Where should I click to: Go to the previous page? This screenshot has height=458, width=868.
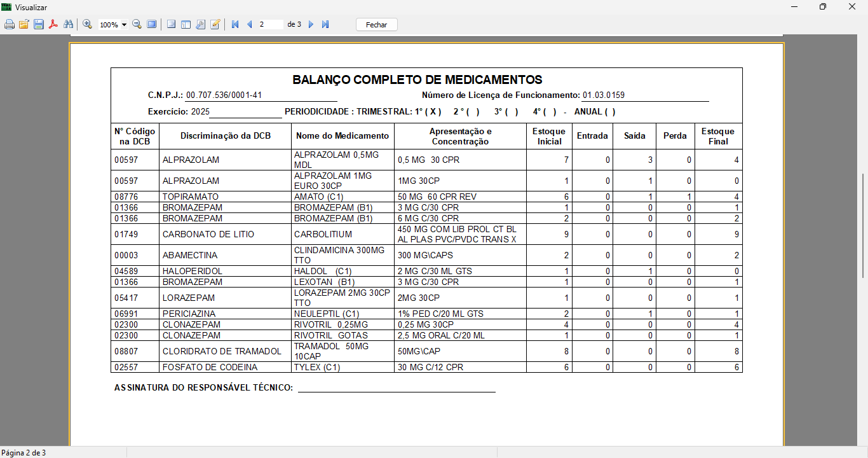249,25
